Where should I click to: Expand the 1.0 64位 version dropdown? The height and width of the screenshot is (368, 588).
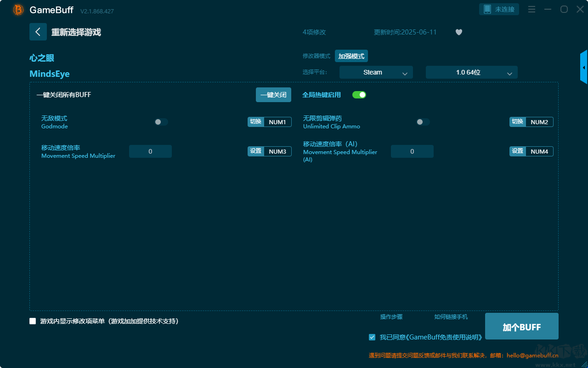471,72
